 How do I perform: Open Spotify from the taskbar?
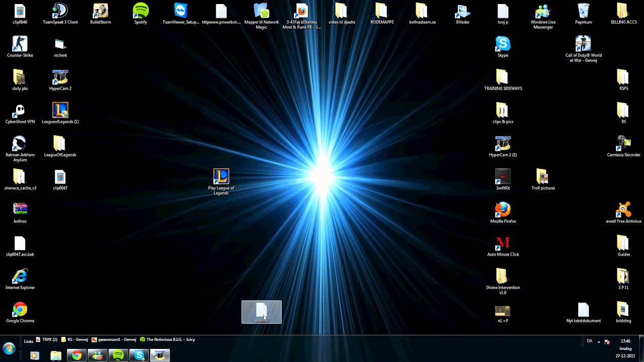(x=119, y=355)
